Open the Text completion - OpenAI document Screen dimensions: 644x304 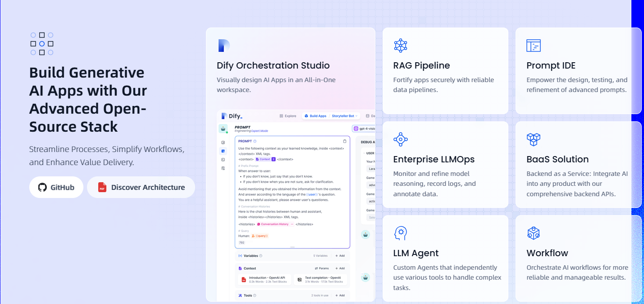point(320,280)
